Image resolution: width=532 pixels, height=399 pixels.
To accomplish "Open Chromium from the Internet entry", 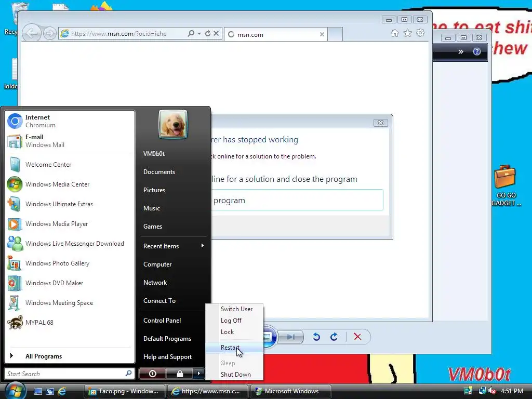I will [x=70, y=121].
